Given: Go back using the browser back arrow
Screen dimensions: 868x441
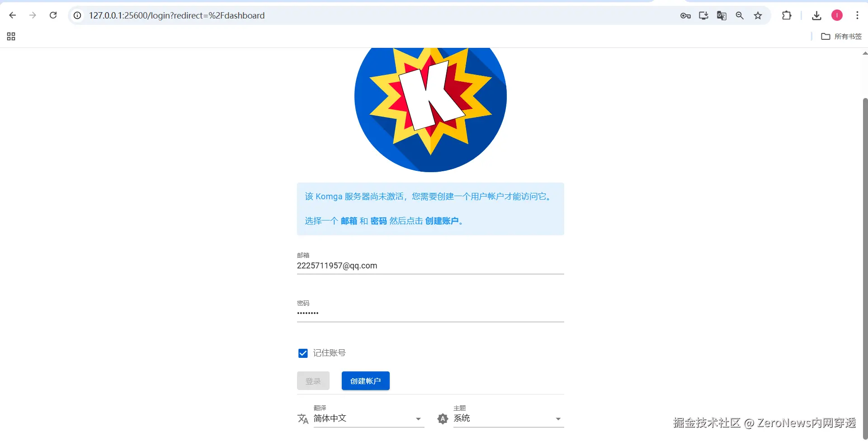Looking at the screenshot, I should (13, 15).
